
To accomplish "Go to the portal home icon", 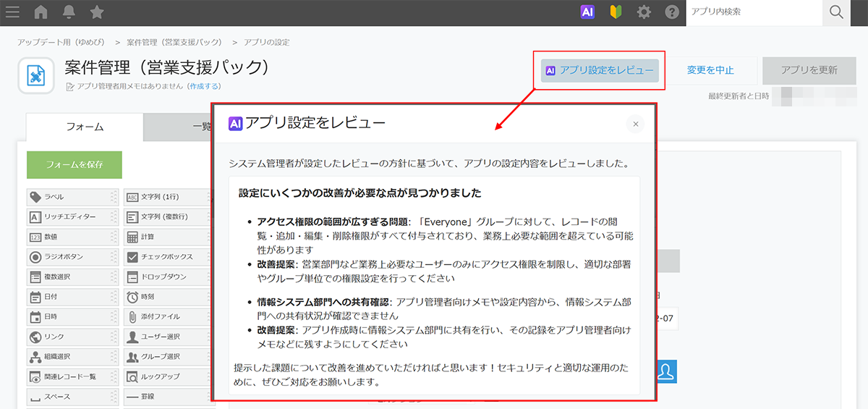I will [x=41, y=12].
